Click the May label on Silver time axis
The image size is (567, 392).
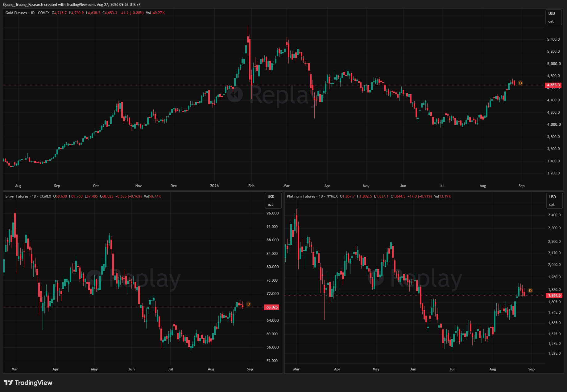point(94,369)
